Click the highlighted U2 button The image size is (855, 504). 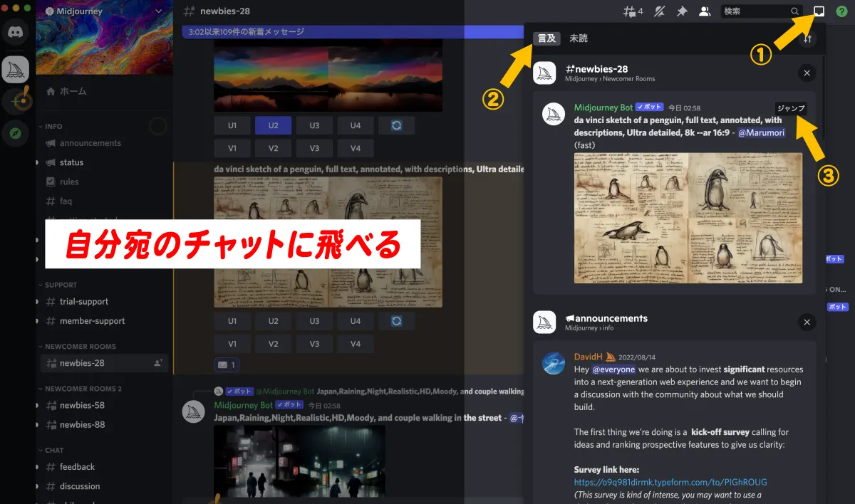point(273,125)
